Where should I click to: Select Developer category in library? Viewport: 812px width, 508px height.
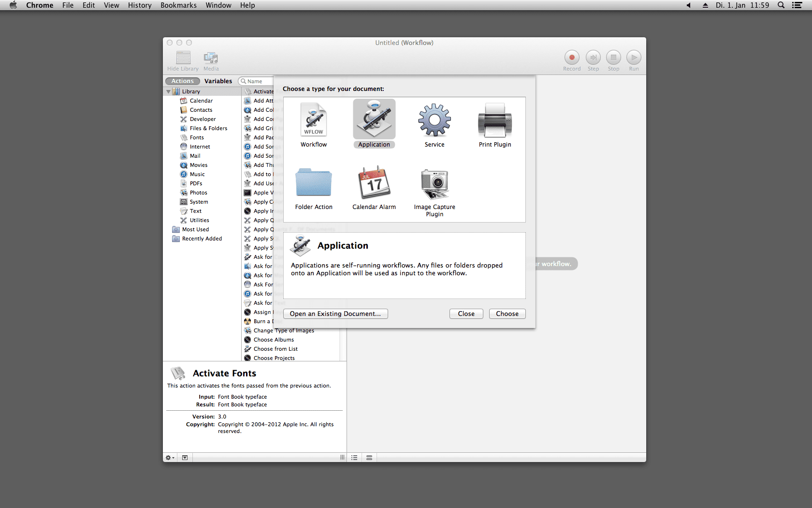(202, 119)
